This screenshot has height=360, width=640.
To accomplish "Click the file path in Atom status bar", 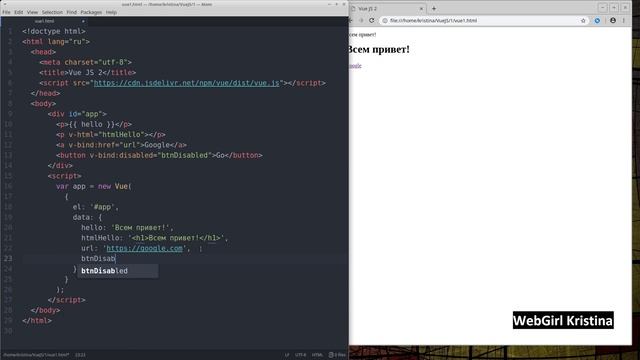I will (36, 355).
